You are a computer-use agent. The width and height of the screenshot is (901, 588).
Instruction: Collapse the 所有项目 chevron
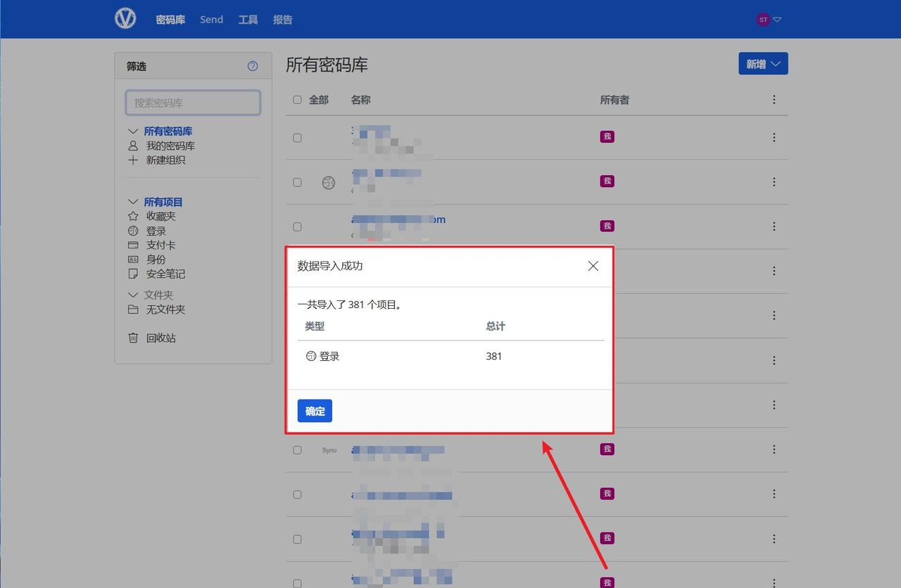tap(133, 202)
